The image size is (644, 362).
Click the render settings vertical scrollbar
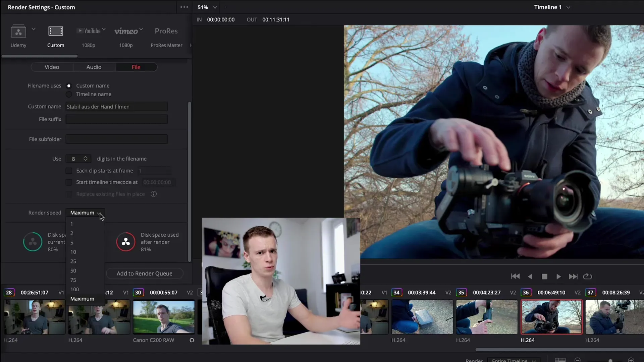click(x=190, y=182)
